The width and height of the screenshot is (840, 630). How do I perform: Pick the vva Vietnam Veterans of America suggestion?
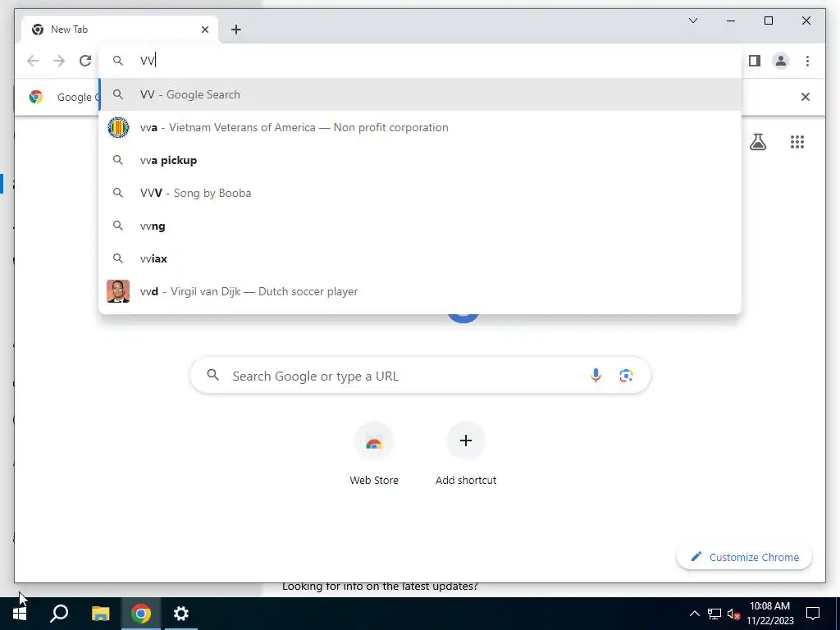coord(420,127)
